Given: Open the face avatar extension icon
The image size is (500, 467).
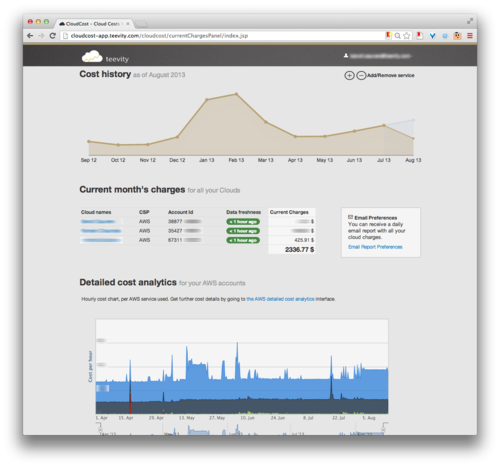Looking at the screenshot, I should 457,36.
